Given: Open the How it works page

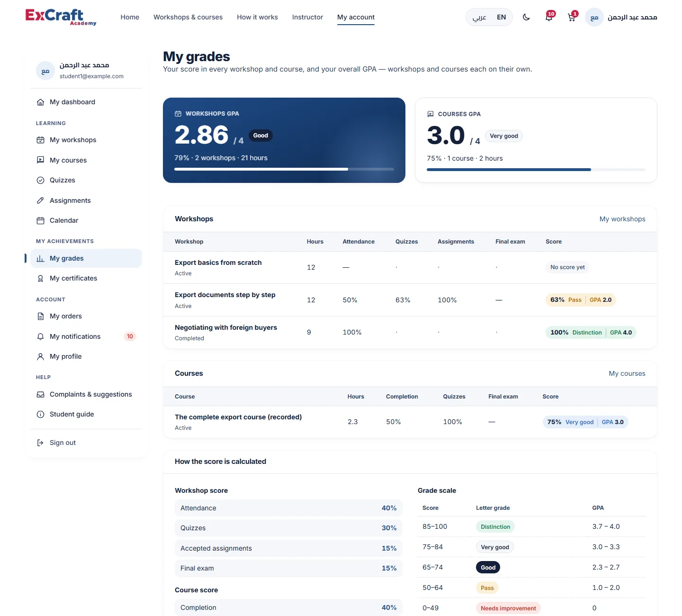Looking at the screenshot, I should 257,17.
